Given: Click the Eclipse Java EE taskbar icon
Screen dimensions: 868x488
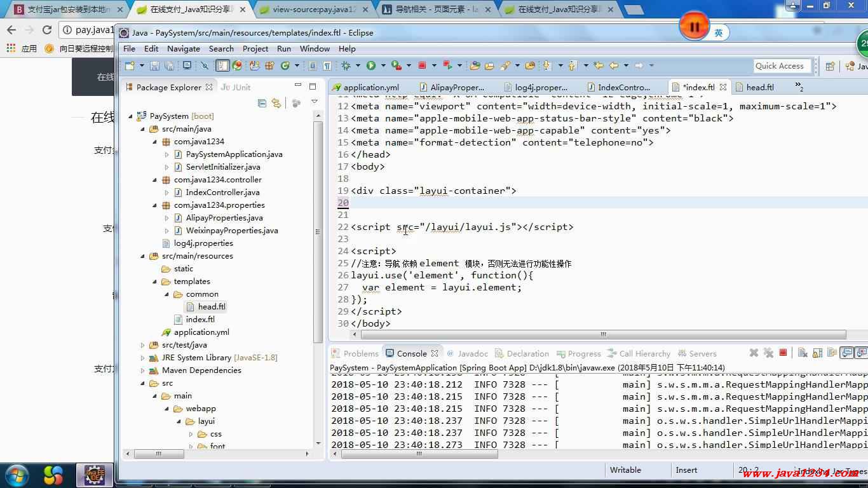Looking at the screenshot, I should pos(94,475).
